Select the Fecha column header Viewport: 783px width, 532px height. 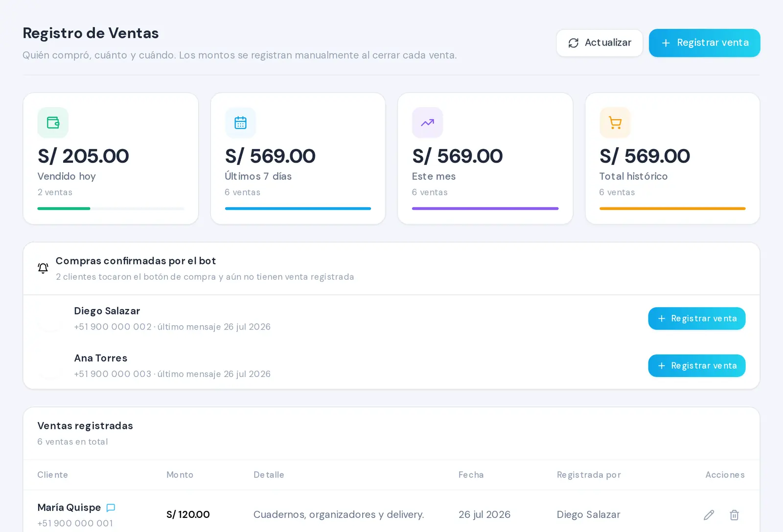(471, 475)
